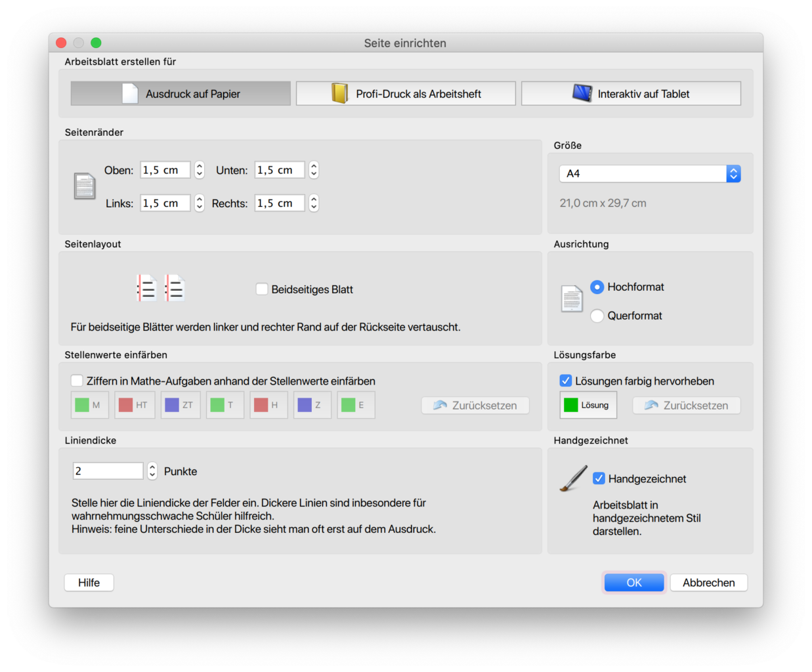The height and width of the screenshot is (672, 812).
Task: Click the stepper arrows for the Oben margin
Action: 200,170
